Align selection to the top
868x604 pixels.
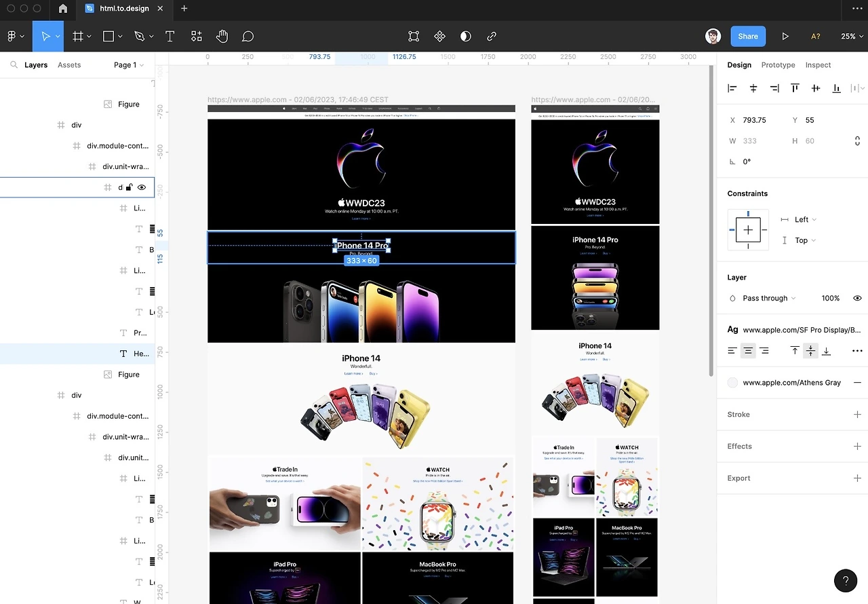coord(795,88)
